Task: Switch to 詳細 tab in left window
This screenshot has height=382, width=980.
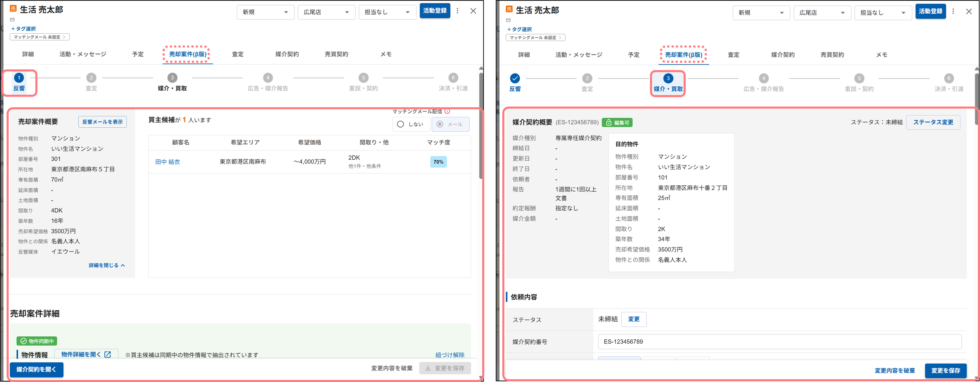Action: (x=28, y=54)
